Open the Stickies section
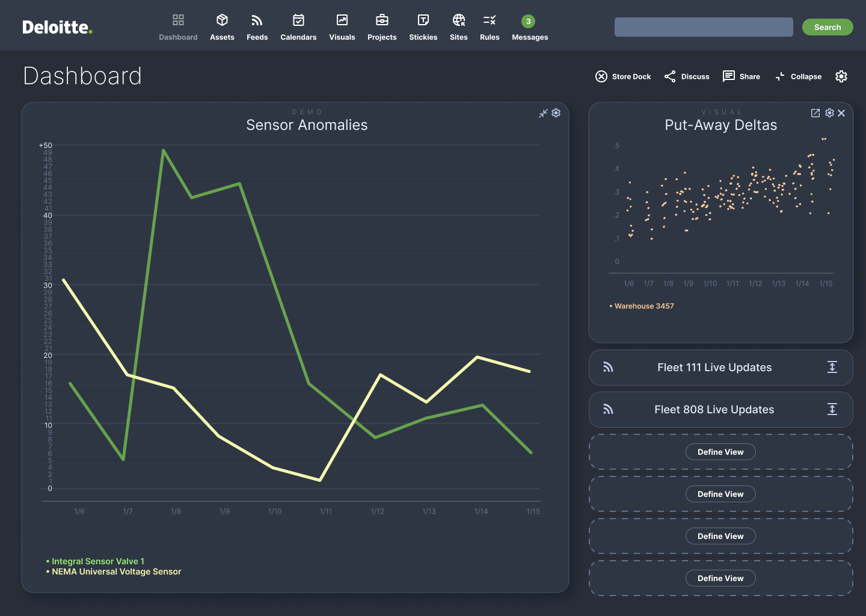This screenshot has height=616, width=866. pos(423,26)
